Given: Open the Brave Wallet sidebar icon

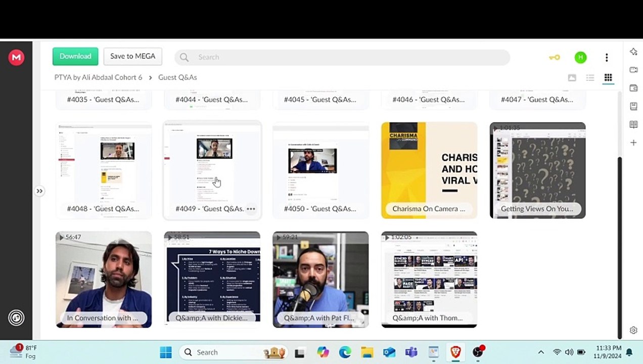Looking at the screenshot, I should (633, 88).
